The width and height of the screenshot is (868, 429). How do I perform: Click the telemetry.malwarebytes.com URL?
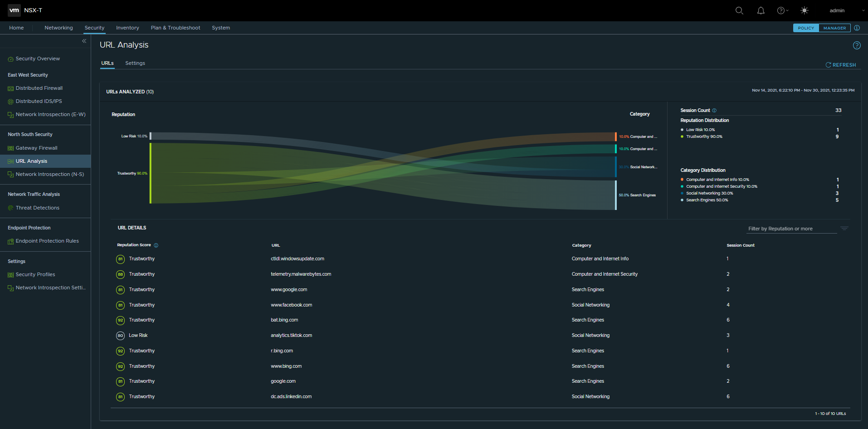click(301, 274)
